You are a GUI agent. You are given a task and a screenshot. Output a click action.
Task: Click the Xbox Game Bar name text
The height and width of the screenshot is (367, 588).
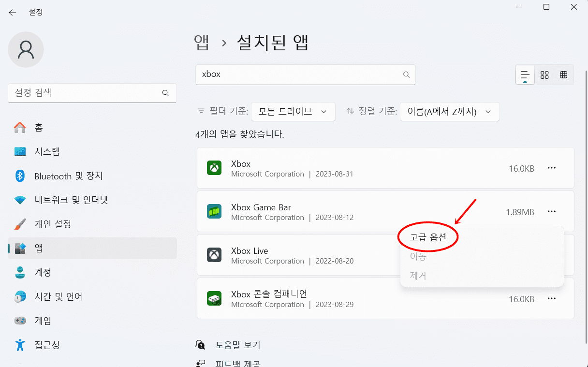pyautogui.click(x=261, y=207)
